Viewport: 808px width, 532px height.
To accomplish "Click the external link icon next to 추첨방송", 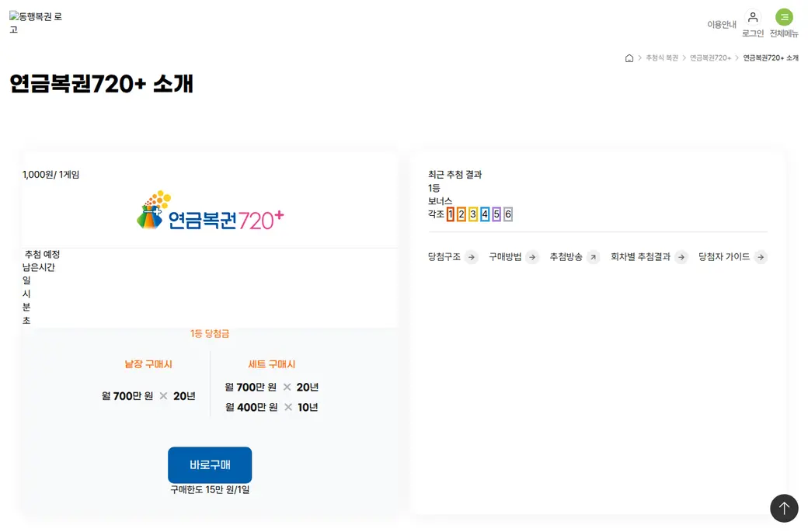I will click(593, 257).
